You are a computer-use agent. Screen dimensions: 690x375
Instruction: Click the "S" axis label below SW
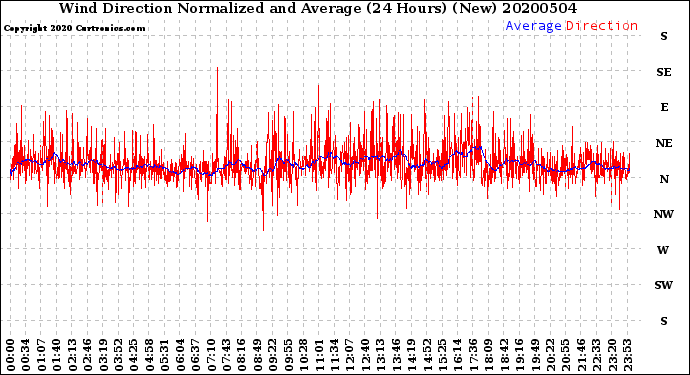click(x=664, y=321)
